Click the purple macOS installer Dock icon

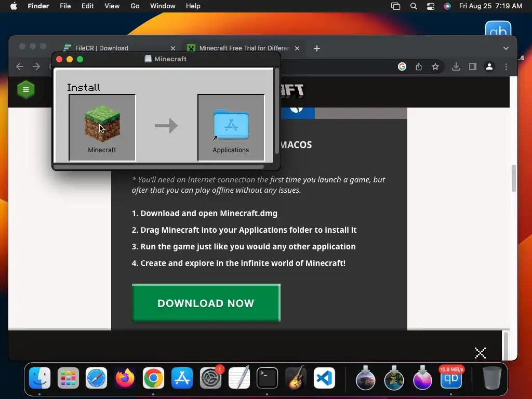pyautogui.click(x=422, y=378)
